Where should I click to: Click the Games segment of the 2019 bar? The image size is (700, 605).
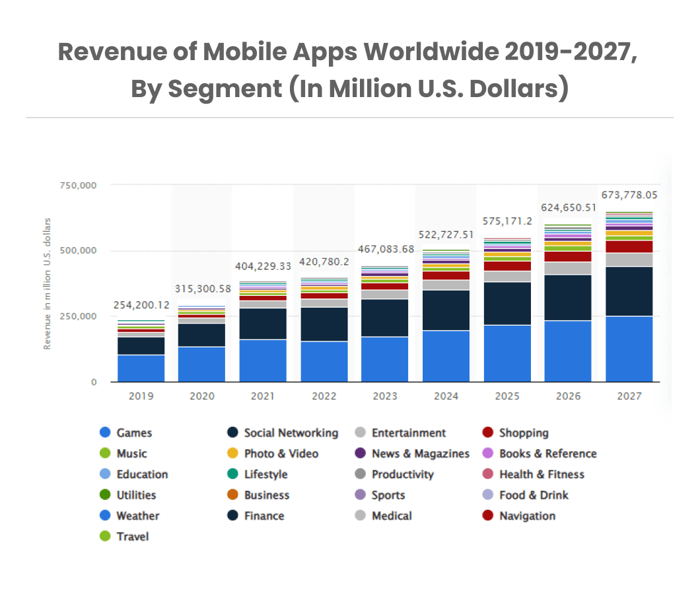point(141,369)
